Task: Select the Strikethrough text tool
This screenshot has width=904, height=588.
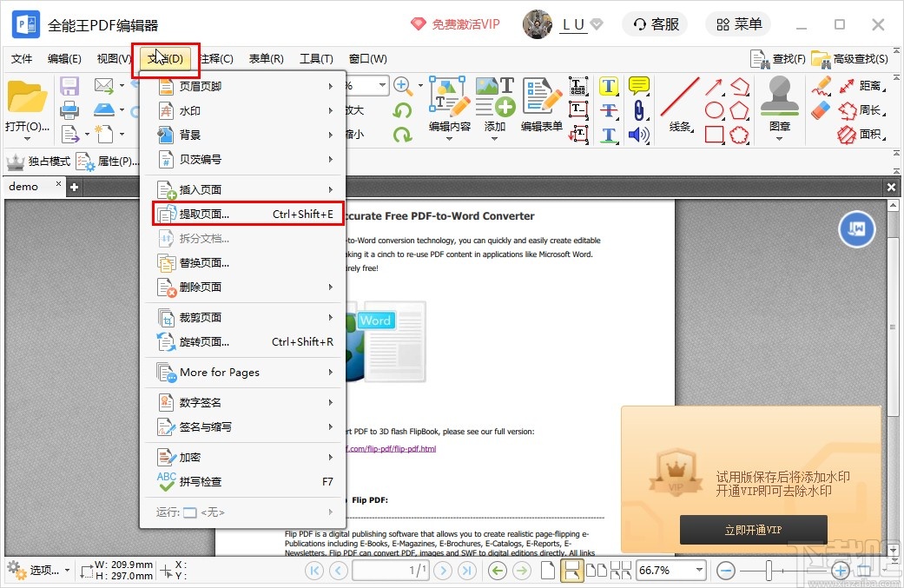Action: (x=608, y=110)
